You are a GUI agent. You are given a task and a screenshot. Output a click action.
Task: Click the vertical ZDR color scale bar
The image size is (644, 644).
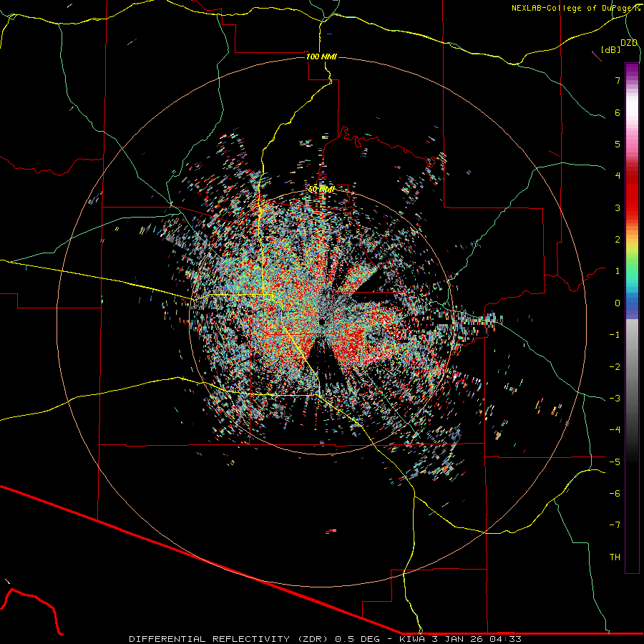pos(632,318)
